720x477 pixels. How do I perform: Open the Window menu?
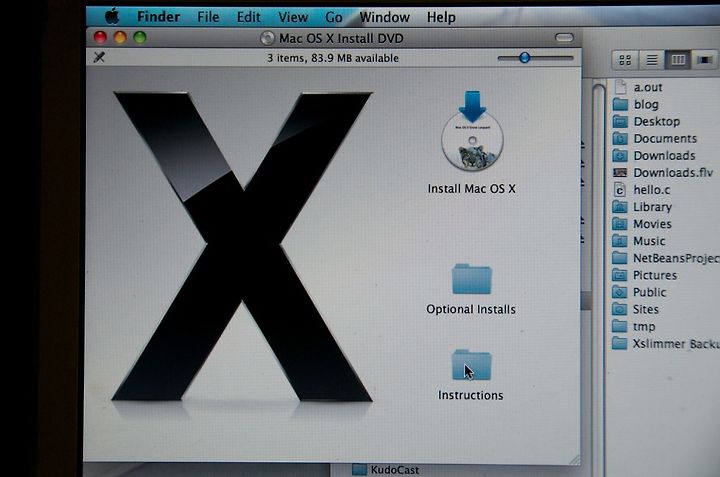click(x=384, y=17)
